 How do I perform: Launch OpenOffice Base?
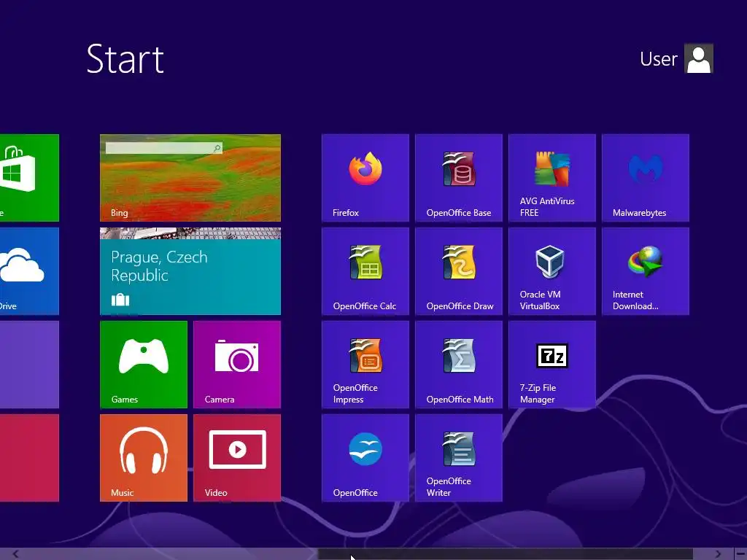click(459, 178)
